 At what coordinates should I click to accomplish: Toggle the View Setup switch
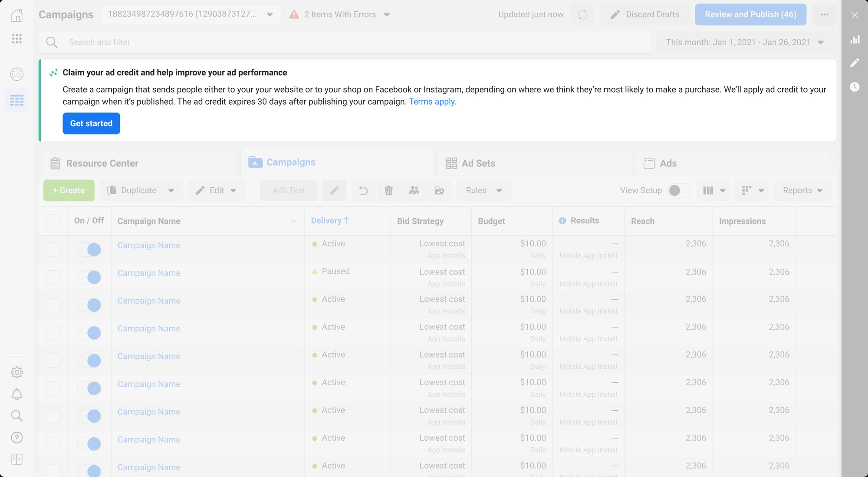679,190
